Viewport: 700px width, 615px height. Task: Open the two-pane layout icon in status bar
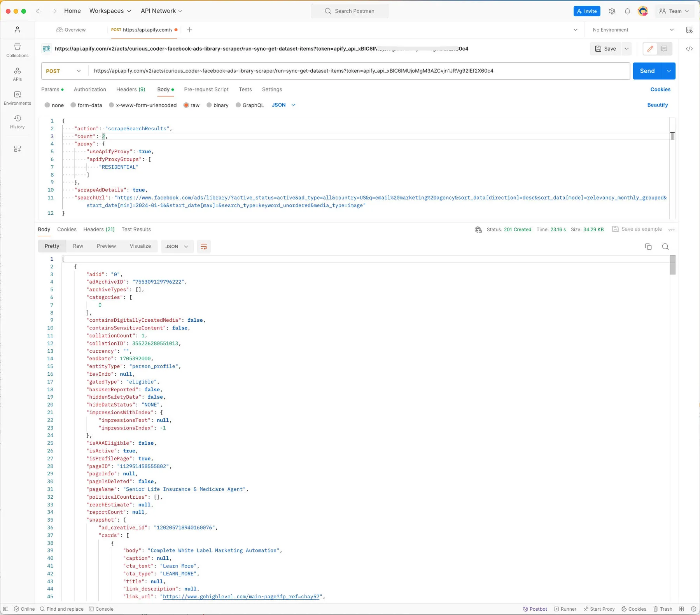pos(682,609)
